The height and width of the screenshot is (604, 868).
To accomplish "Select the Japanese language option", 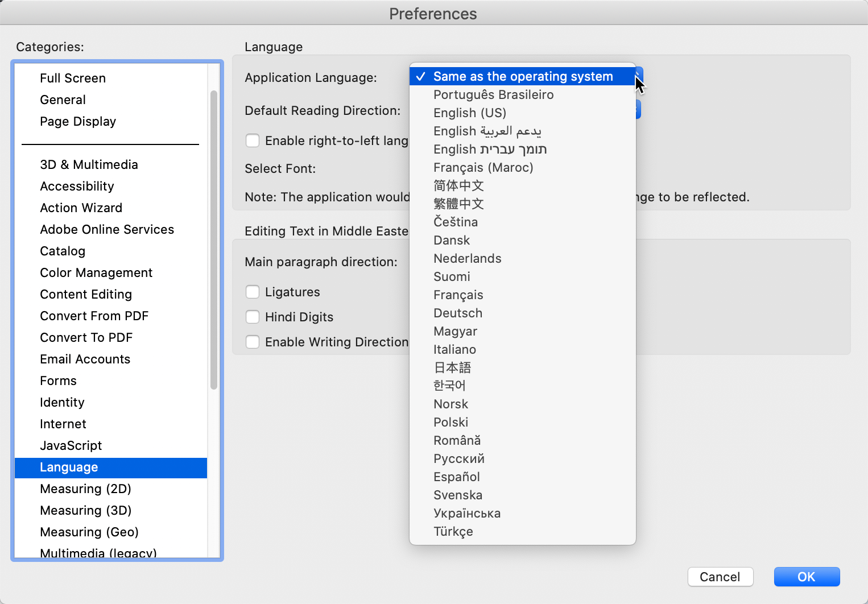I will click(x=452, y=367).
